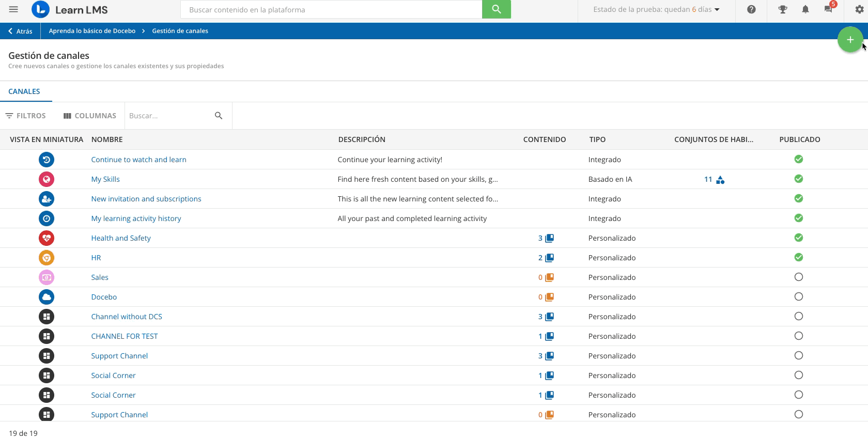Open CHANNEL FOR TEST content count 1
The width and height of the screenshot is (868, 439).
(546, 336)
